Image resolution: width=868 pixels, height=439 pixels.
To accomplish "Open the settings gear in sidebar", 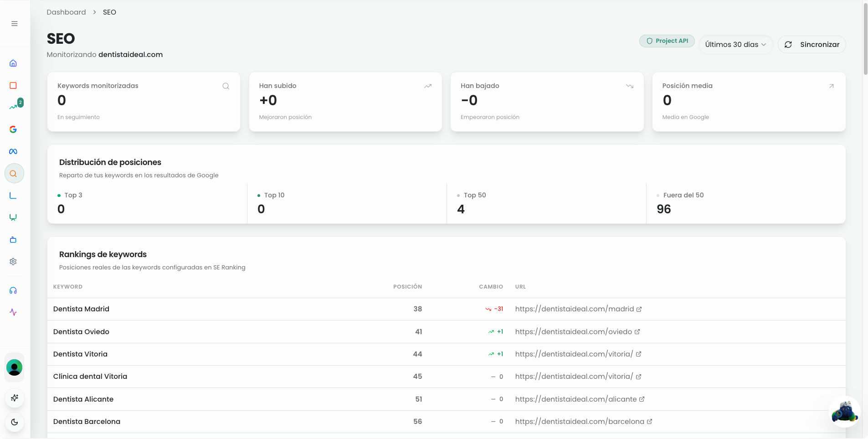I will click(13, 262).
